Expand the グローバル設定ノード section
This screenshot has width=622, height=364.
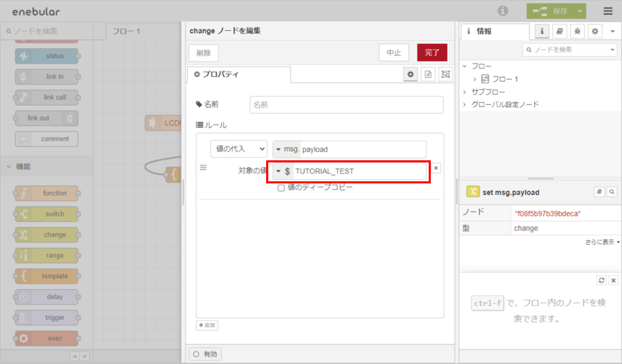pyautogui.click(x=465, y=105)
